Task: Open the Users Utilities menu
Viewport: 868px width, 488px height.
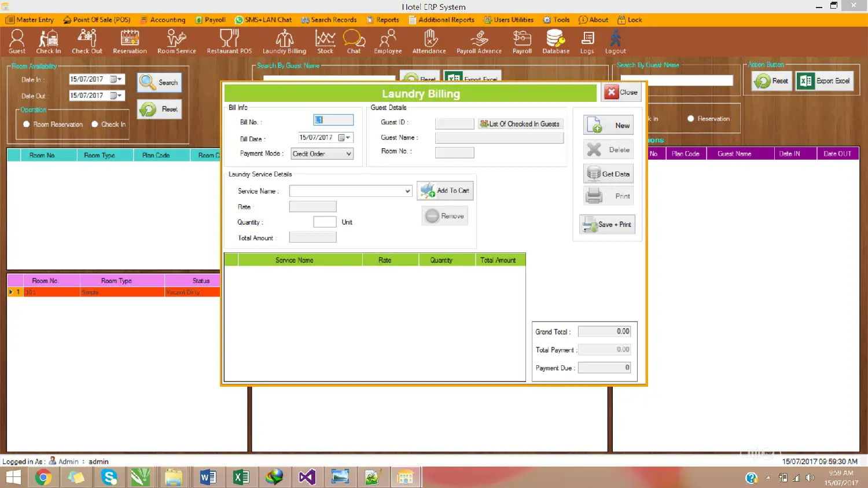Action: tap(509, 20)
